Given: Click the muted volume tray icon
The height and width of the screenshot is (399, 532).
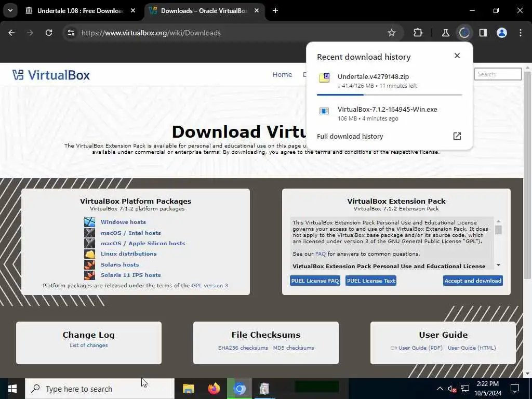Looking at the screenshot, I should pos(451,389).
